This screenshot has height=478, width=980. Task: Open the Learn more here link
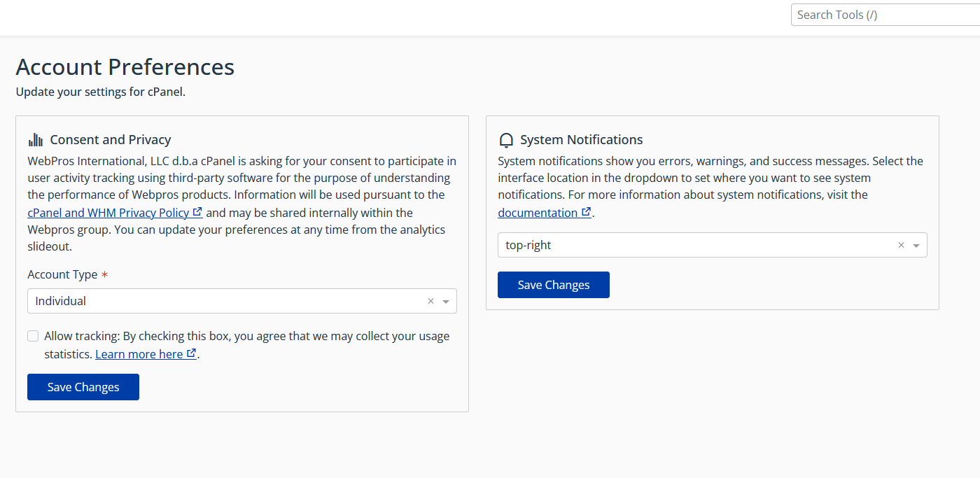140,353
